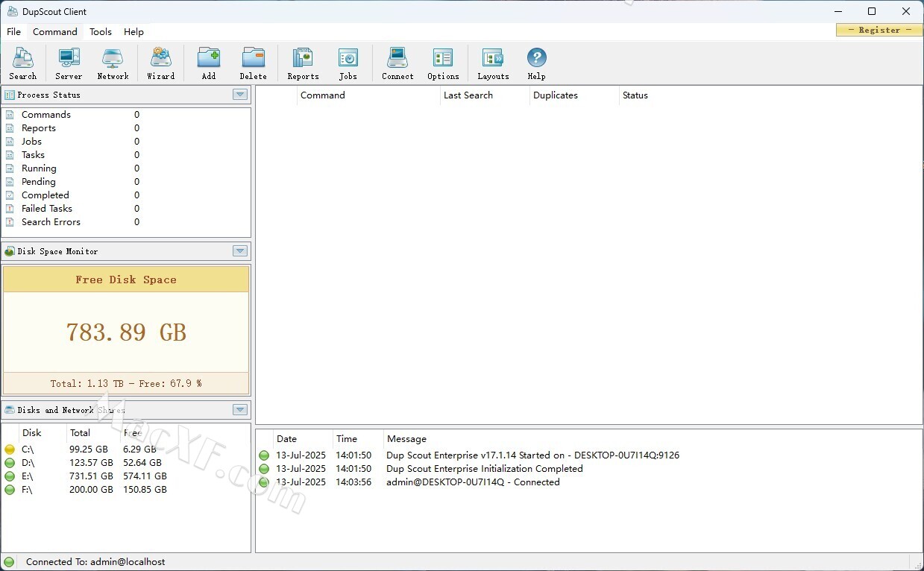The image size is (924, 571).
Task: Click the Connect toolbar icon
Action: click(x=397, y=63)
